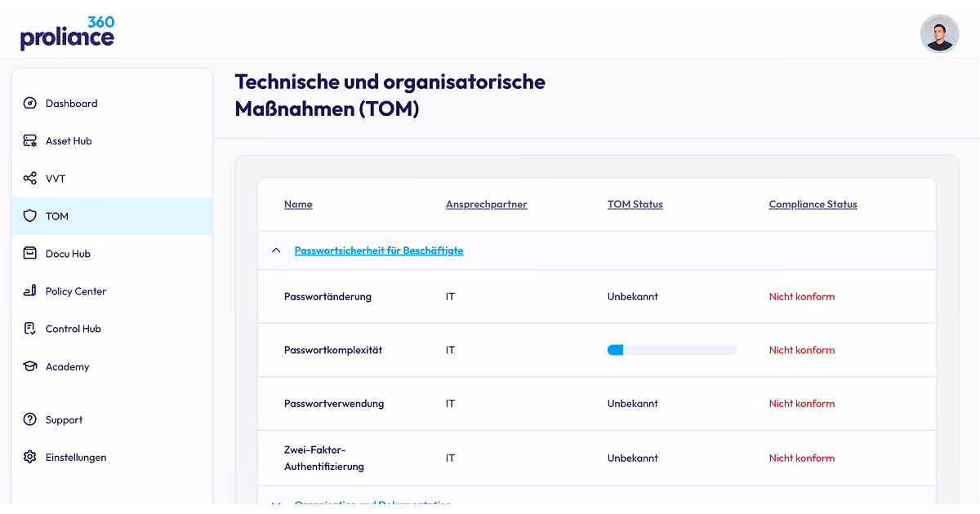
Task: Click Unbekannt status in Passwortänderung row
Action: [x=633, y=297]
